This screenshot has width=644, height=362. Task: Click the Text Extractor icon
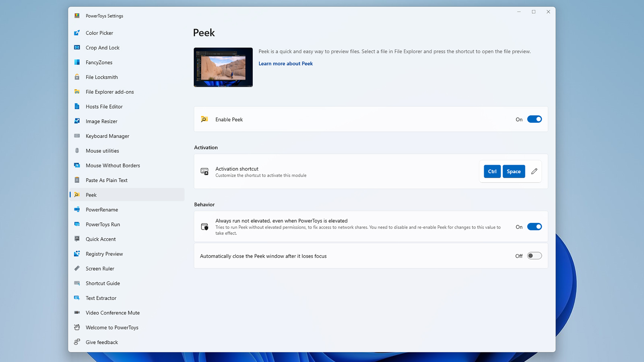click(x=77, y=298)
